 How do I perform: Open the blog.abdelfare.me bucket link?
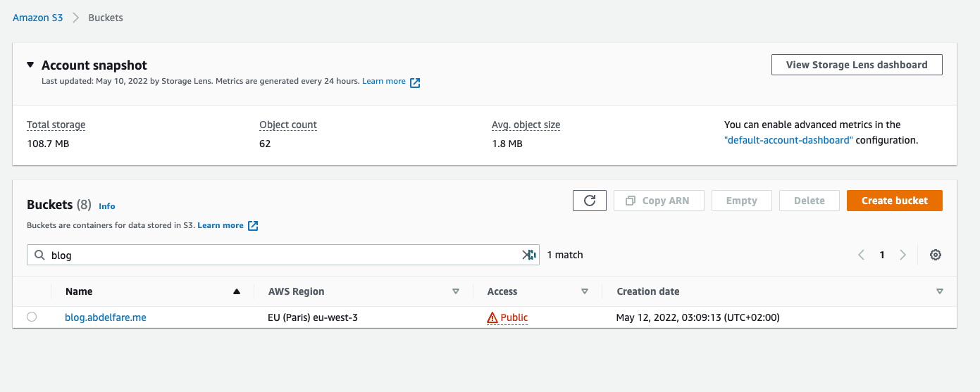[x=106, y=317]
